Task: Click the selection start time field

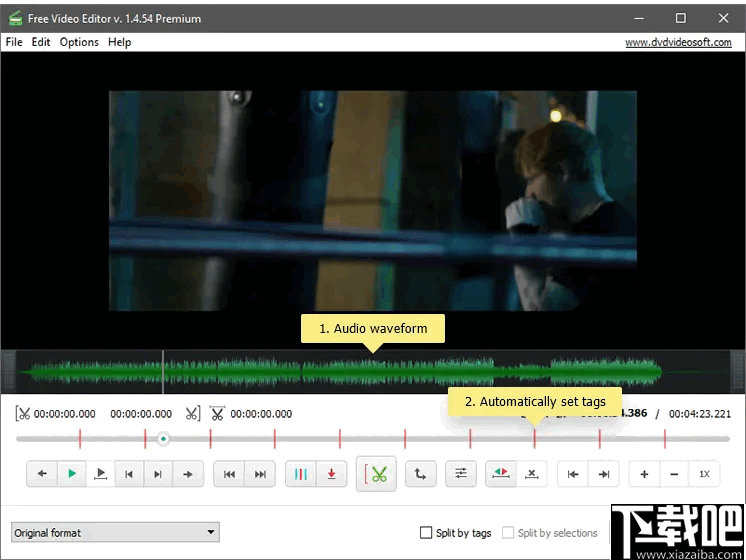Action: pyautogui.click(x=64, y=414)
